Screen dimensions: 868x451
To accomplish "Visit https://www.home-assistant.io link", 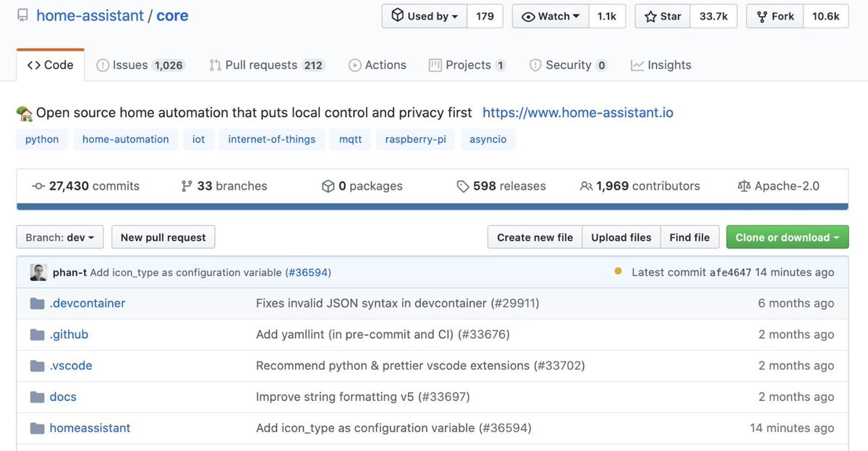I will coord(578,113).
